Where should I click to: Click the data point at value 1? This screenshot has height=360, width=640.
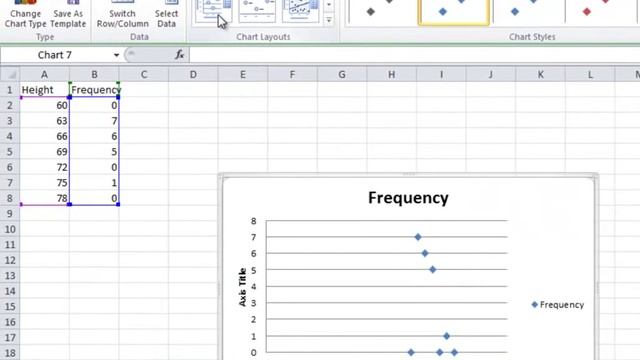click(447, 336)
